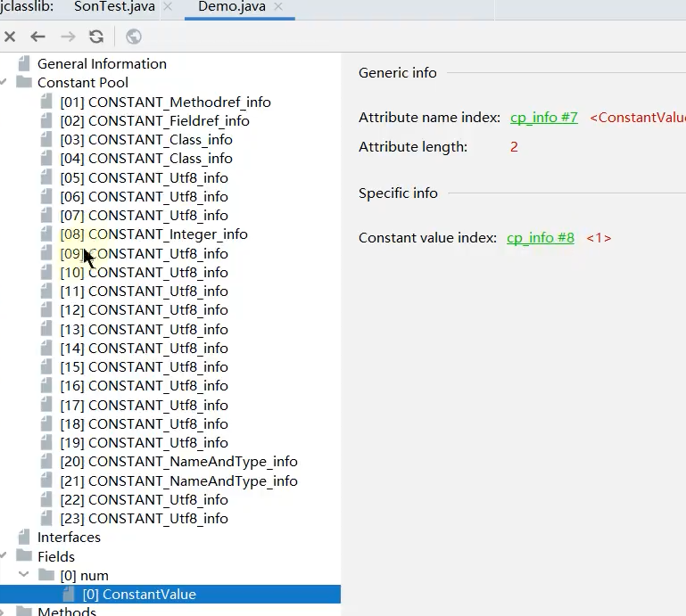
Task: Click page icon beside [23] CONSTANT_Utf8_info
Action: click(46, 519)
